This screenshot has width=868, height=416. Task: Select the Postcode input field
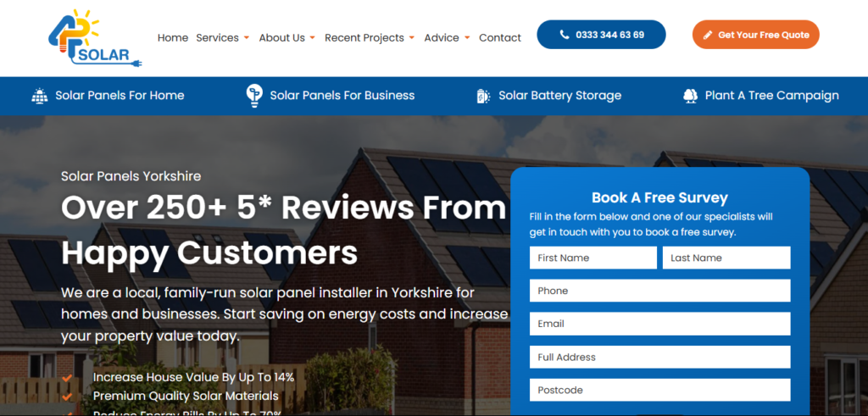pos(659,390)
